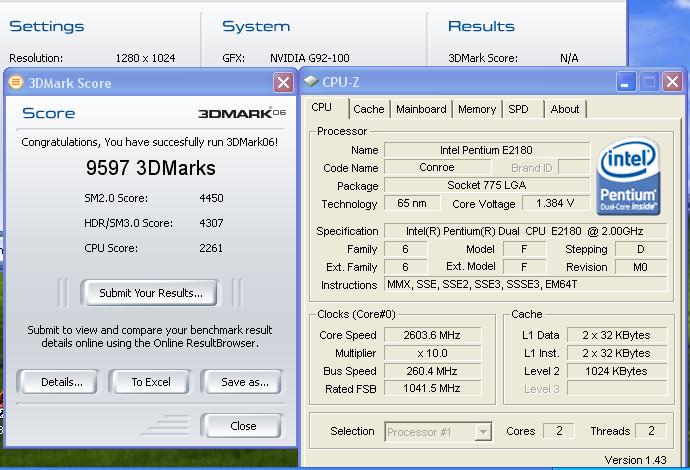Viewport: 690px width, 470px height.
Task: Click the CPU Score value 2261
Action: [211, 248]
